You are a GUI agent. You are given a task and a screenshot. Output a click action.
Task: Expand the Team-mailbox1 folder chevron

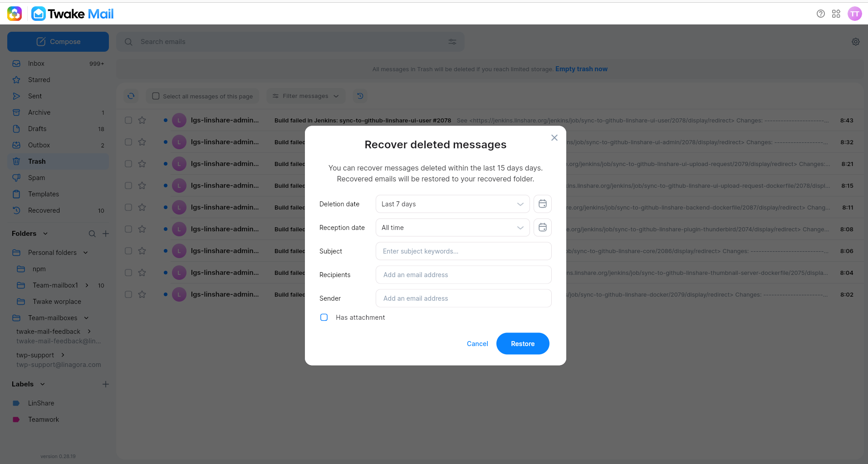click(87, 285)
